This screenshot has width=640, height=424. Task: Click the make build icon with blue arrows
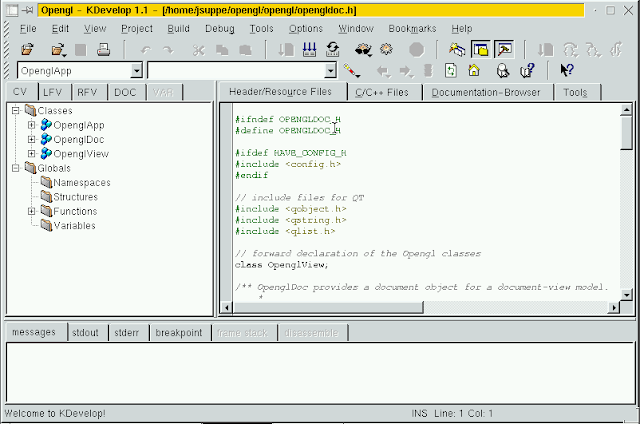(x=309, y=50)
